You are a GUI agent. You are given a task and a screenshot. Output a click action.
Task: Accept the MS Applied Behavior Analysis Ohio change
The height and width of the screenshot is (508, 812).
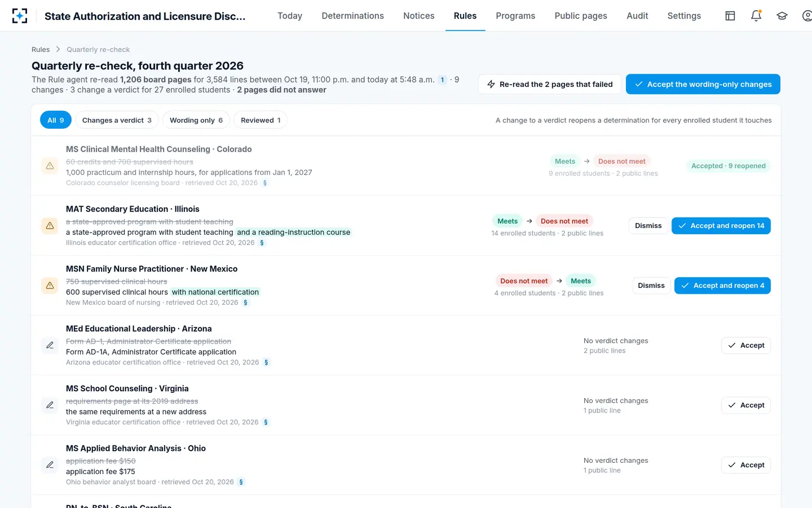point(746,465)
